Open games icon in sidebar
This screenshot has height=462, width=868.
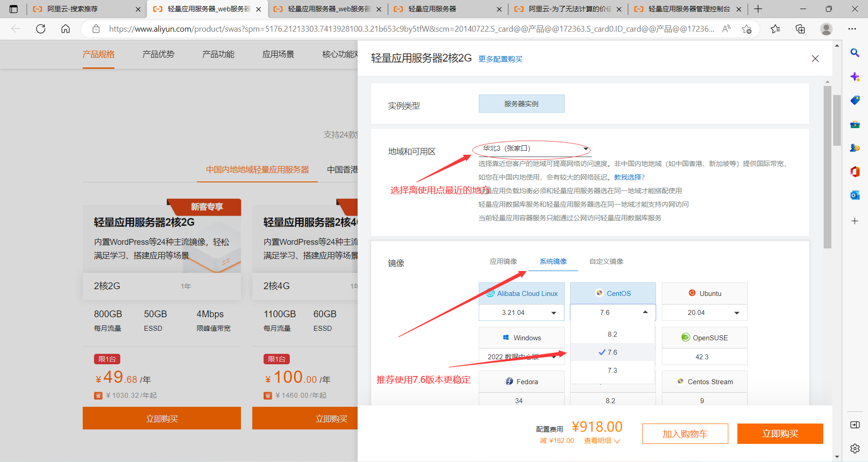pyautogui.click(x=855, y=148)
